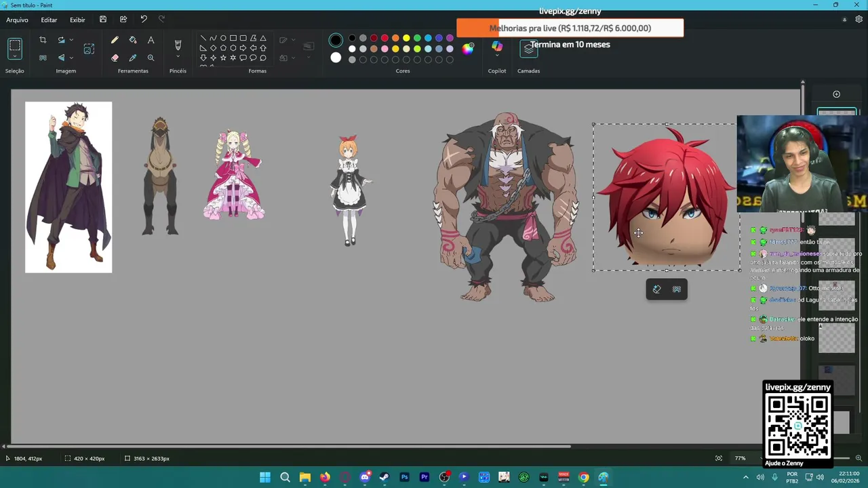Choose the green color swatch
Image resolution: width=868 pixels, height=488 pixels.
point(417,38)
